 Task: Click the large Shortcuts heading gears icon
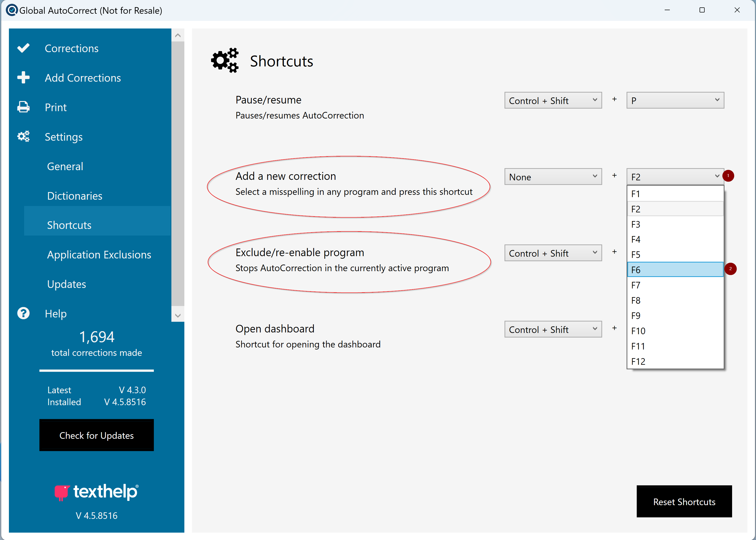(225, 61)
